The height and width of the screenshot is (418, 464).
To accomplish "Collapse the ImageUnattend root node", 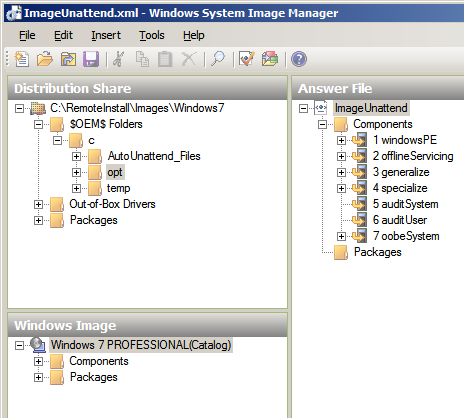I will click(303, 108).
